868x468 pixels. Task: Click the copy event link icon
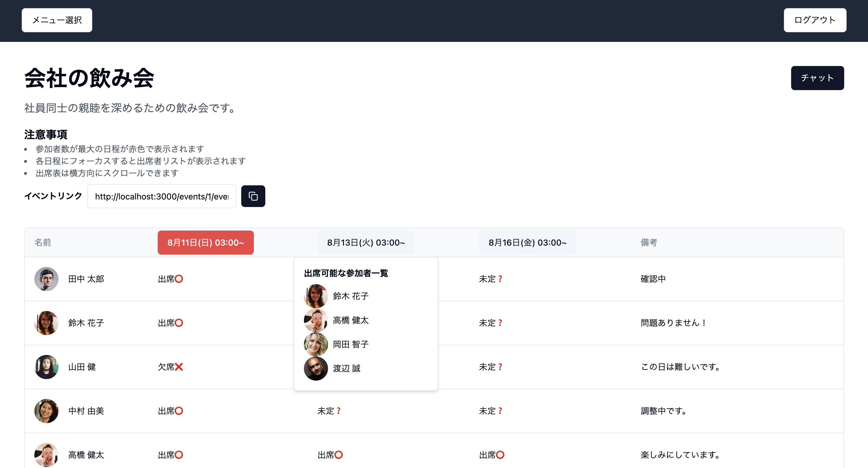pos(253,196)
